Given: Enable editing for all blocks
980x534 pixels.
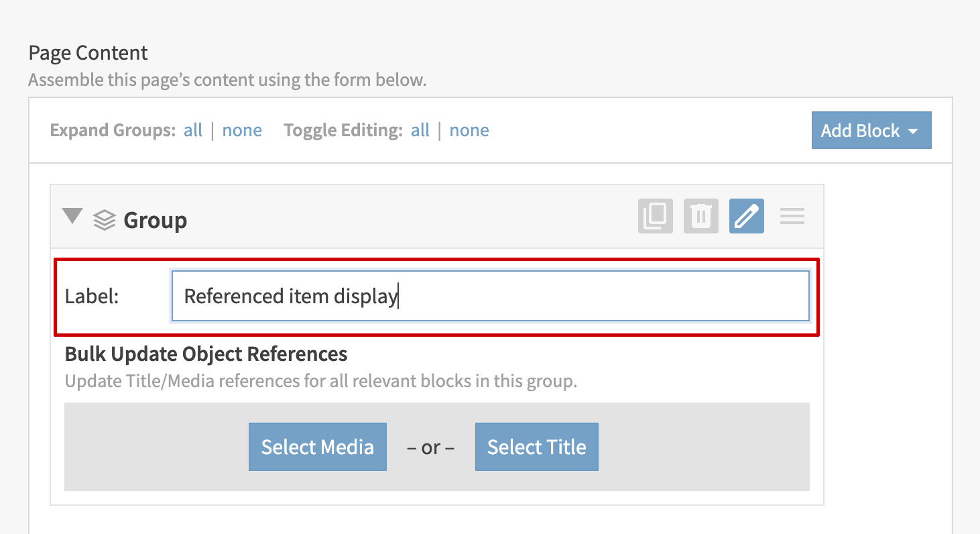Looking at the screenshot, I should [420, 130].
